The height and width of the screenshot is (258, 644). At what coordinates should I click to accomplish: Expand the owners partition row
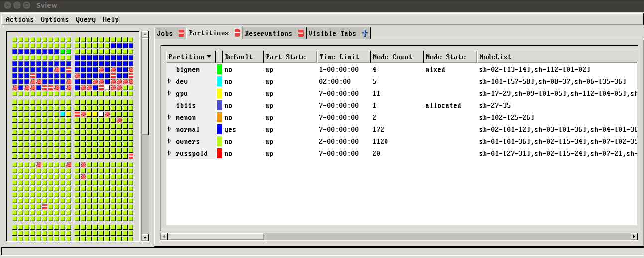169,141
